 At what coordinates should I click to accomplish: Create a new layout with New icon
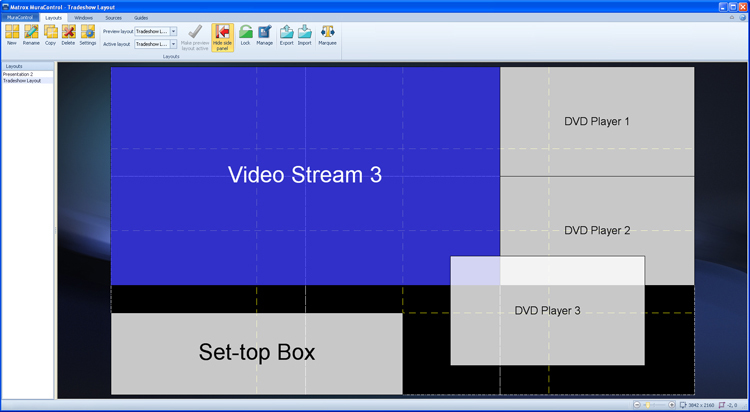click(11, 36)
